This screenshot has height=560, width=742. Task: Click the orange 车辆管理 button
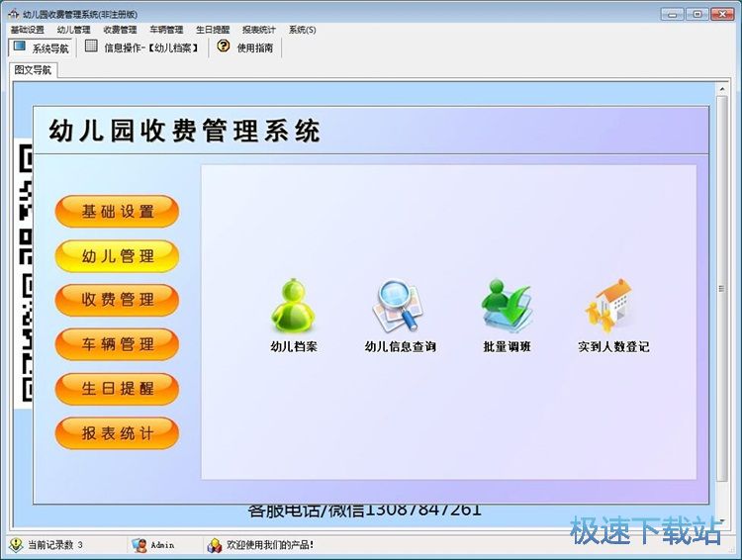pos(117,344)
